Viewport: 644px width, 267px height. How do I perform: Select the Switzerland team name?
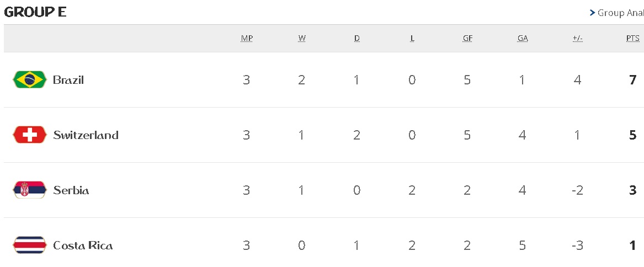tap(86, 135)
